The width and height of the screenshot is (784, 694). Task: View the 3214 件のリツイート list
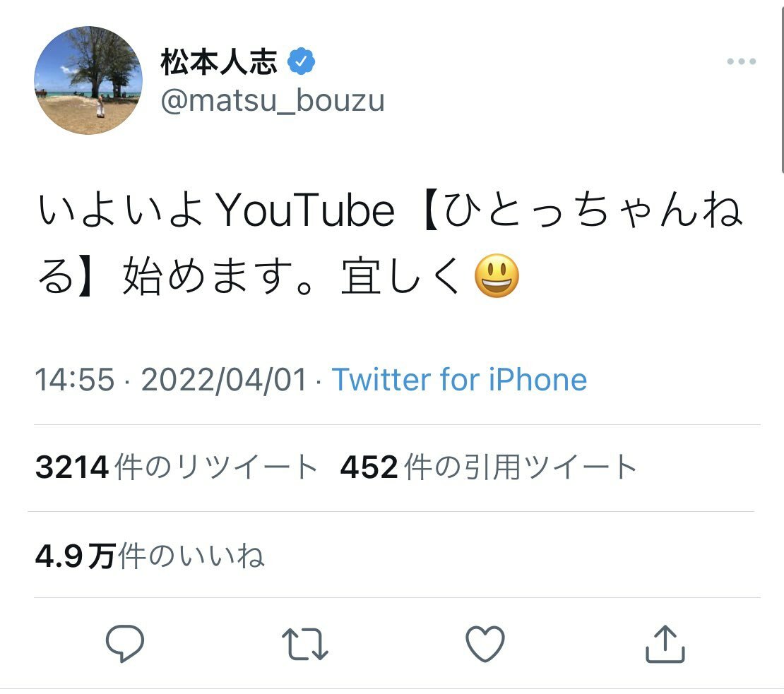pos(177,467)
